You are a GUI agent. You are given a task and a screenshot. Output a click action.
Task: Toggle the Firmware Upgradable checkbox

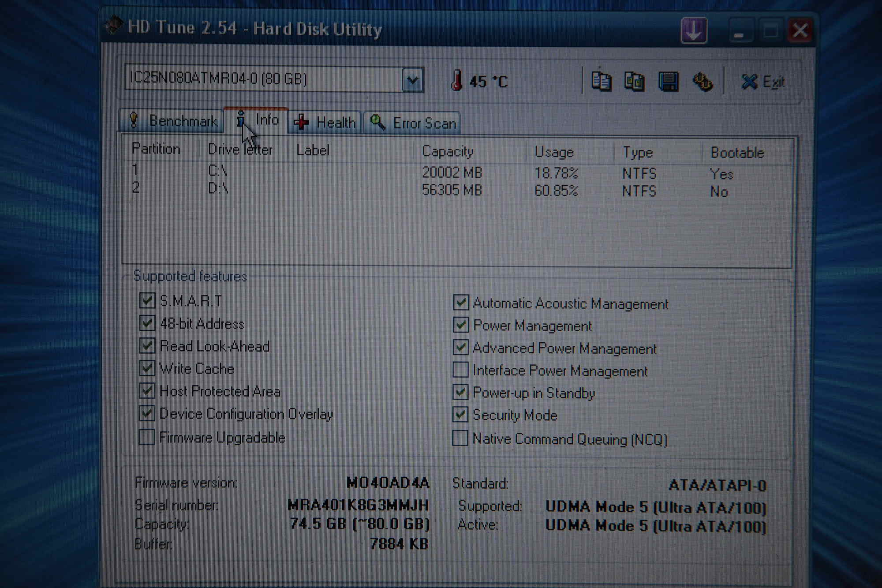coord(147,437)
